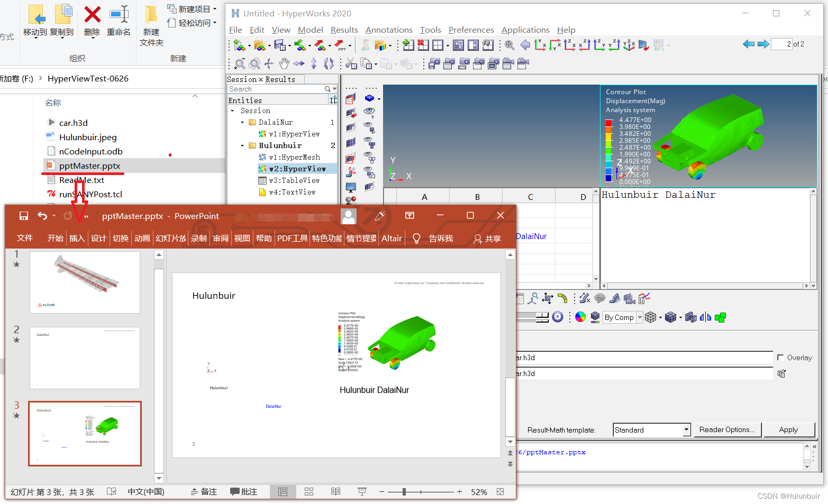Click the Zoom circle magnifier tool
The height and width of the screenshot is (504, 828).
coord(254,64)
